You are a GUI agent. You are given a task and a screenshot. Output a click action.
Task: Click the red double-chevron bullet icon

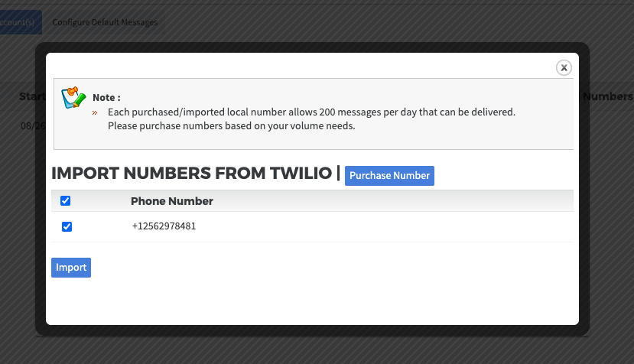(95, 113)
